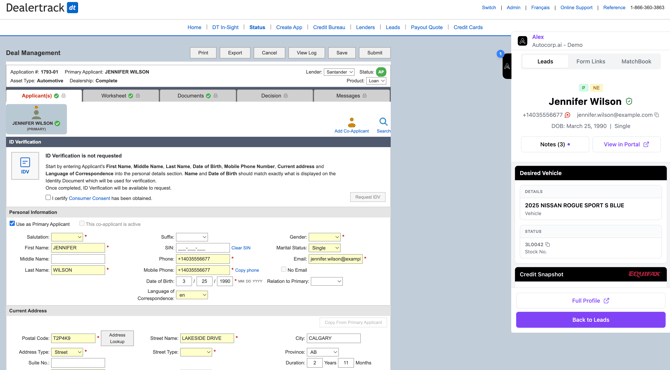Click the external link icon on View in Portal
670x370 pixels.
(646, 144)
